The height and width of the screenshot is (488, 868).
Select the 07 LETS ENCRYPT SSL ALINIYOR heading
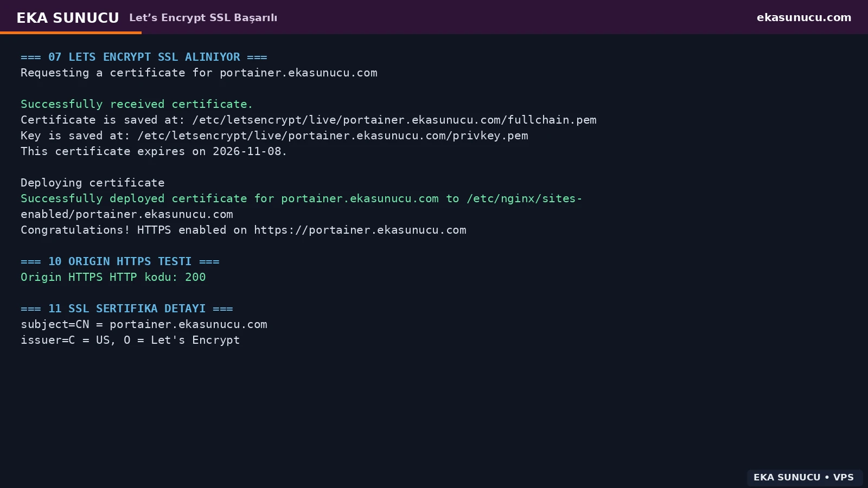[144, 57]
